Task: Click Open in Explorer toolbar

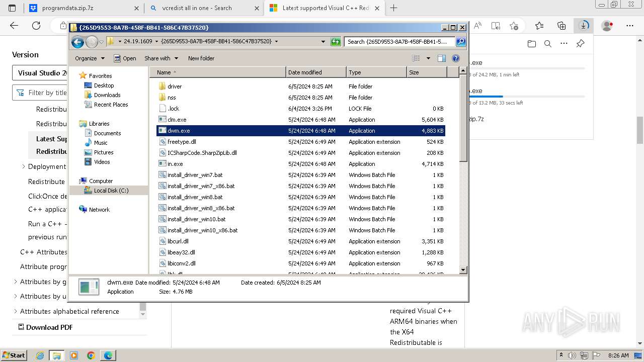Action: [x=125, y=58]
